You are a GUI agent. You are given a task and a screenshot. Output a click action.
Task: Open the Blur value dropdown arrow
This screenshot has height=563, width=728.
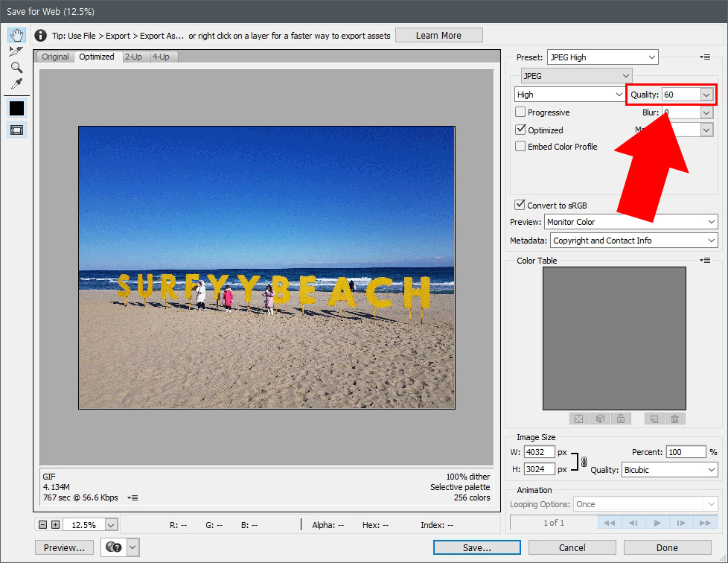[706, 112]
